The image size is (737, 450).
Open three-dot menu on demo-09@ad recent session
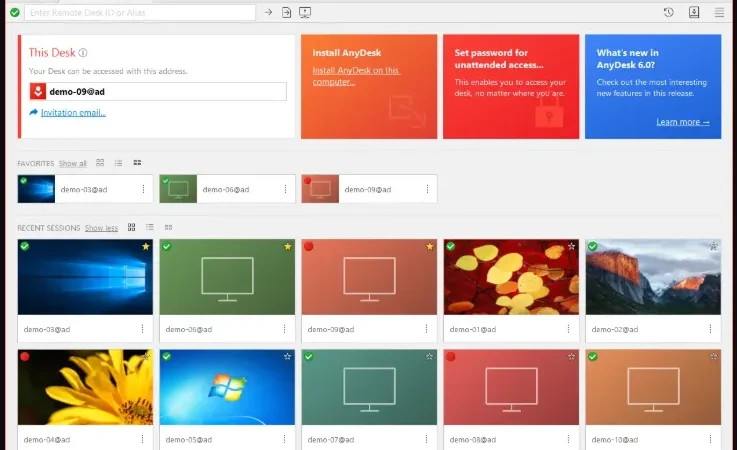426,329
